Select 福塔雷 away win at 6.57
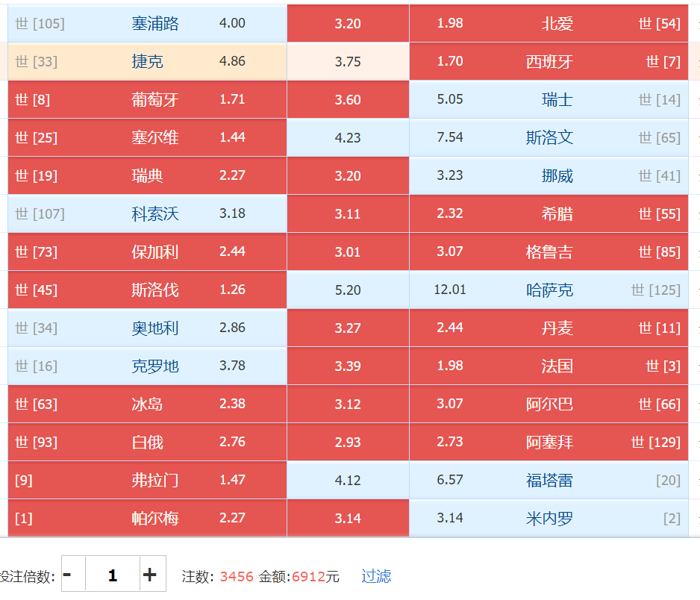The width and height of the screenshot is (700, 600). (549, 481)
